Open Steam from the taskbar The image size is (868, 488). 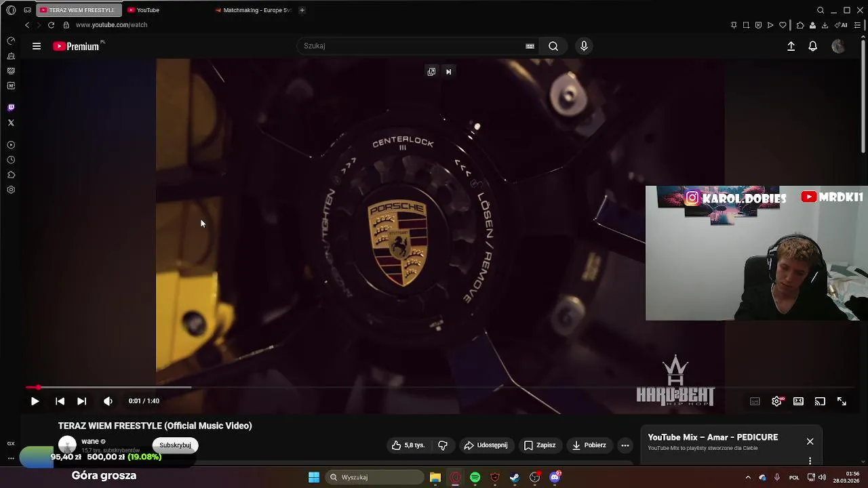click(515, 477)
